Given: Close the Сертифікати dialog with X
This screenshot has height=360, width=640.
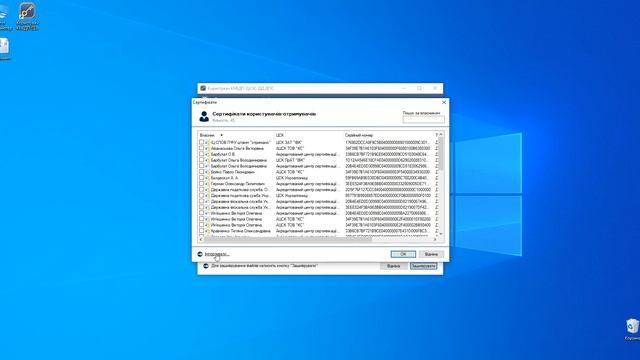Looking at the screenshot, I should (444, 102).
